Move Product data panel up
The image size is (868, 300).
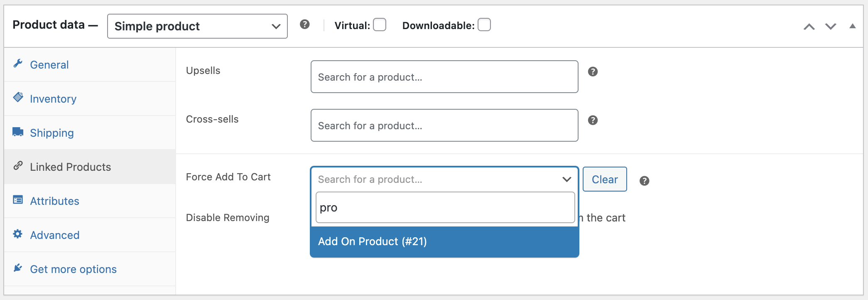click(x=809, y=27)
